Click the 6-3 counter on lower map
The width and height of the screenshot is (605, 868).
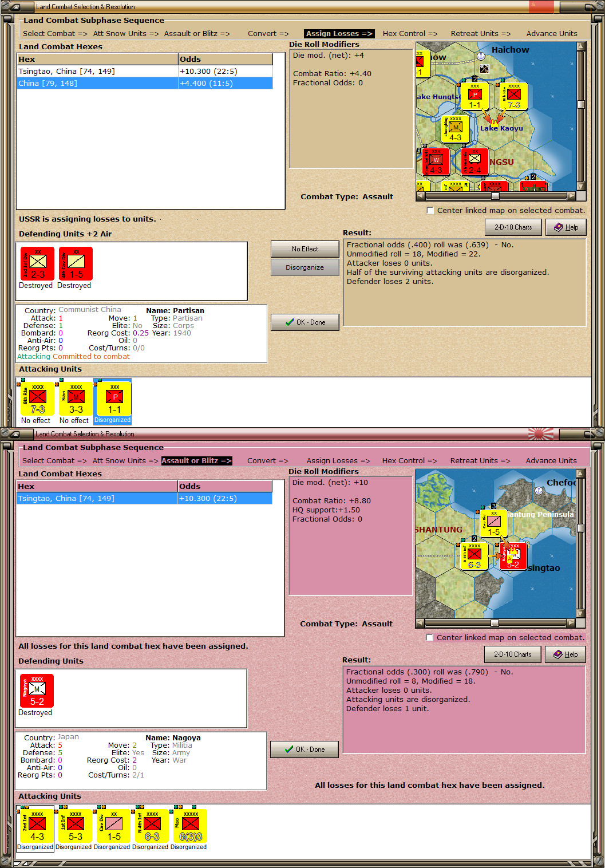pos(474,556)
